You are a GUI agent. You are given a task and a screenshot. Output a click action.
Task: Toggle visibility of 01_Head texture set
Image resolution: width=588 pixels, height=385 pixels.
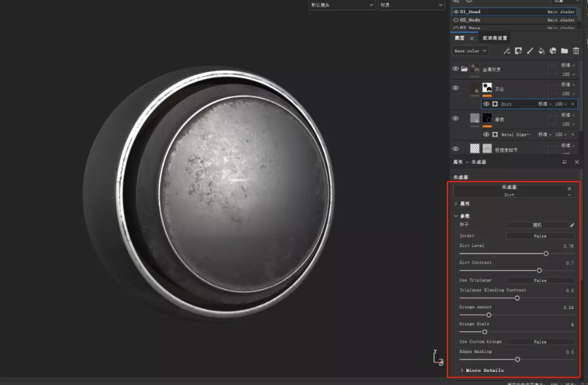[456, 12]
